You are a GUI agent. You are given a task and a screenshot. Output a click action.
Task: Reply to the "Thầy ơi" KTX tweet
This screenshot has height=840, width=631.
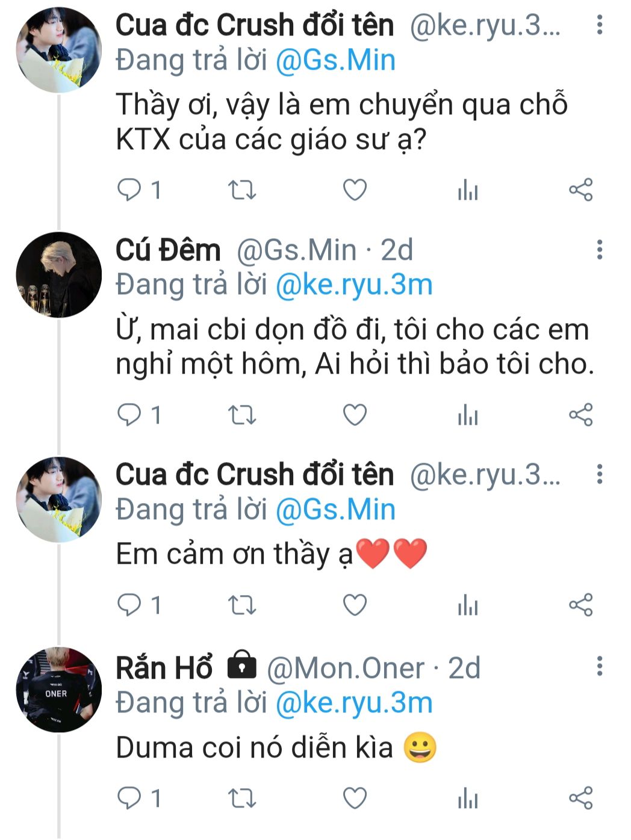click(x=129, y=191)
